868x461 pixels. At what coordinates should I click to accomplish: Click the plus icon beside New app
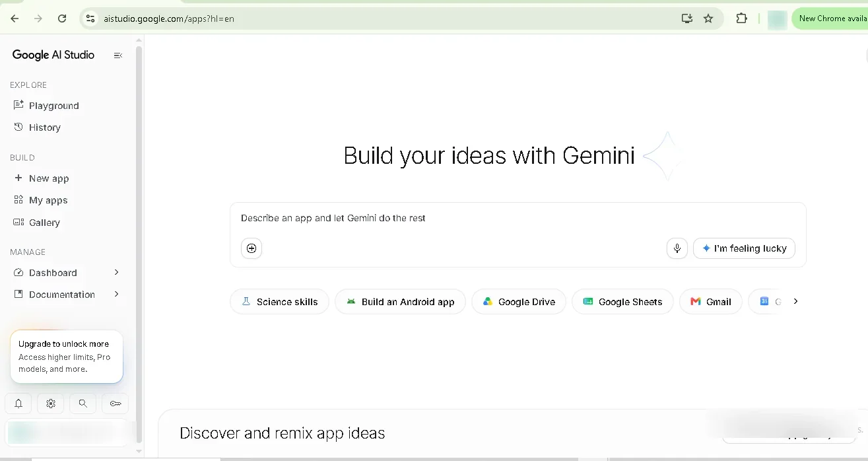[18, 178]
